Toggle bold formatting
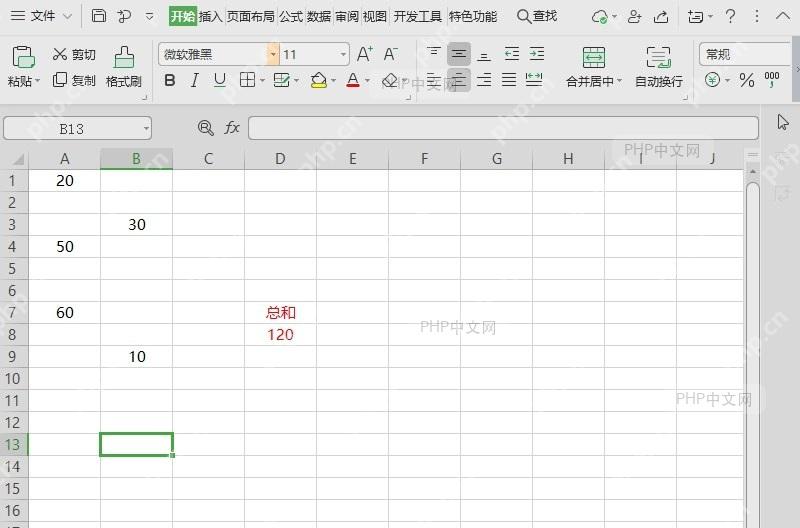Screen dimensions: 800x528 (170, 80)
